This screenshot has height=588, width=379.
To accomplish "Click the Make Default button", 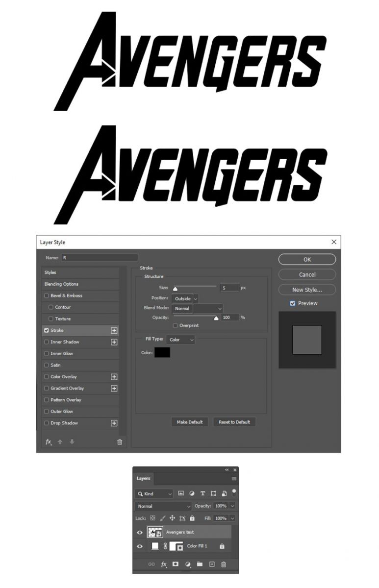I will pos(190,422).
